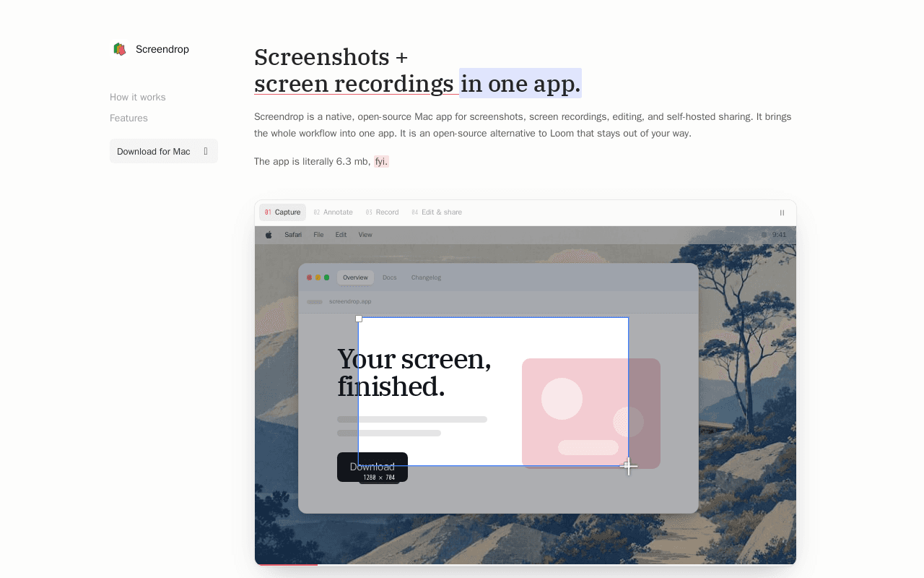Switch to the 02 Annotate step tab
Screen dimensions: 924x578
334,212
